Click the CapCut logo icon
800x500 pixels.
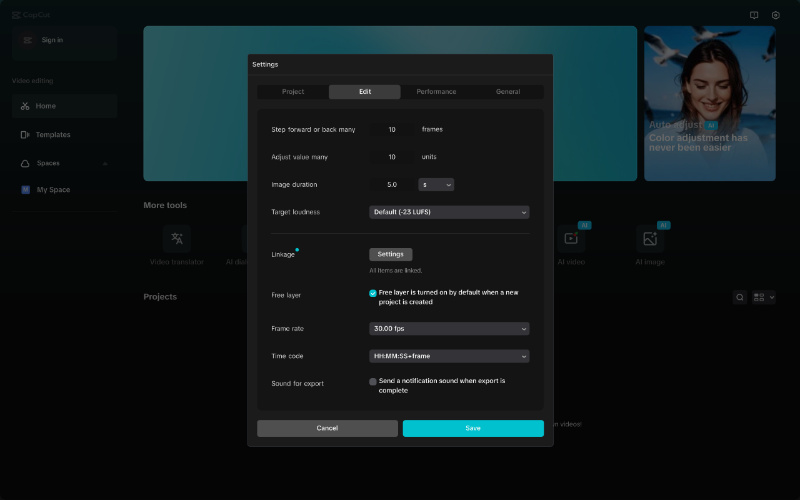16,15
